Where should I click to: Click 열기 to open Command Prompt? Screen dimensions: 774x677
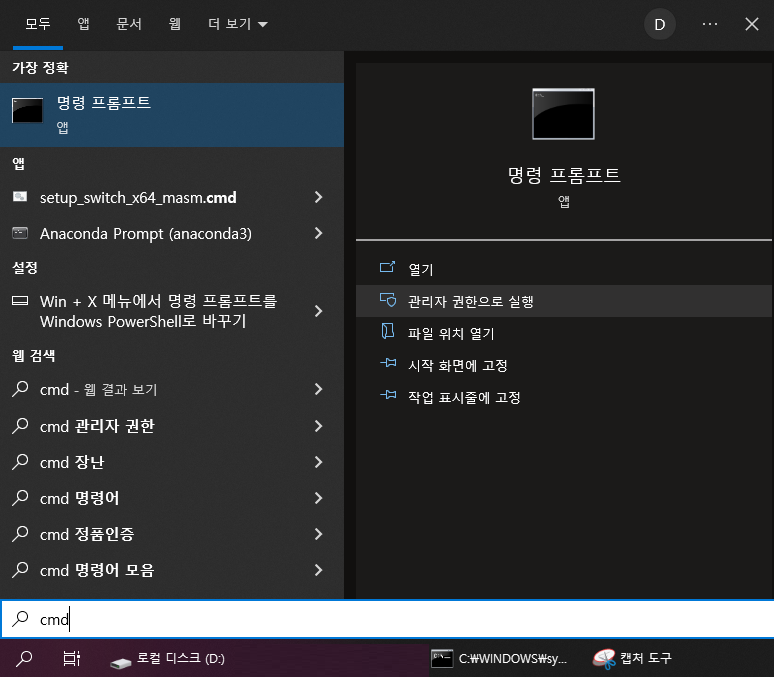tap(564, 269)
